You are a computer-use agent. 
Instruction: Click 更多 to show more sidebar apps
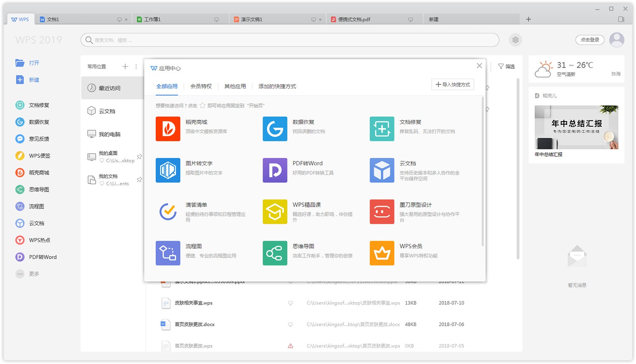[x=27, y=274]
